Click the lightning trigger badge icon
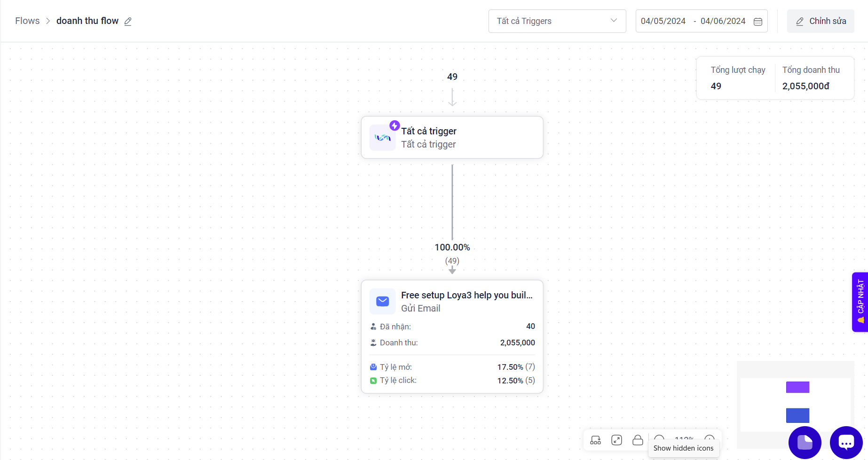This screenshot has width=868, height=460. point(395,126)
